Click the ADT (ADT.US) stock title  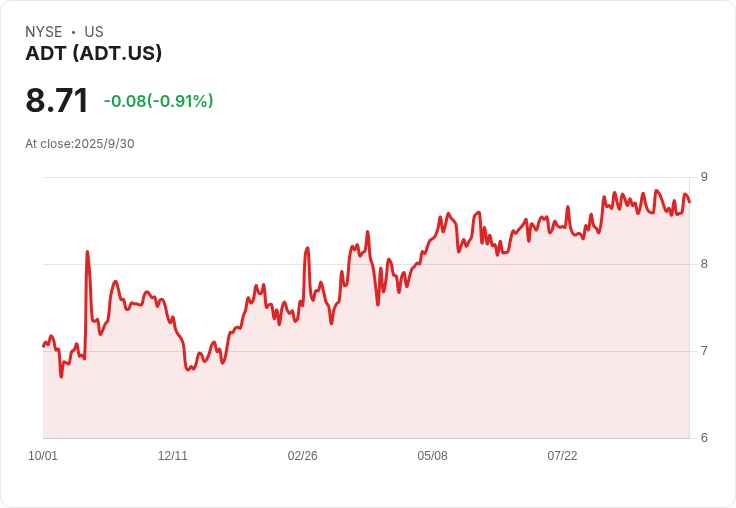pyautogui.click(x=93, y=53)
